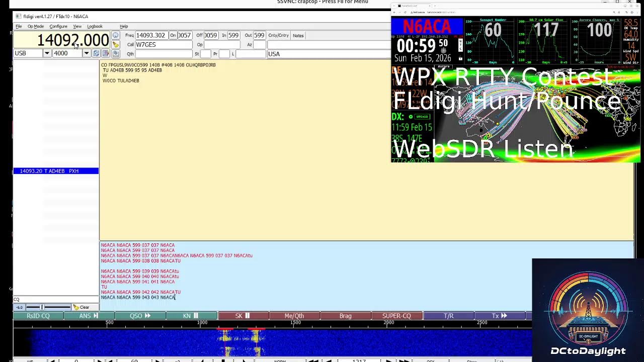This screenshot has height=362, width=644.
Task: Trigger the SUPER-CQ macro button
Action: tap(397, 316)
